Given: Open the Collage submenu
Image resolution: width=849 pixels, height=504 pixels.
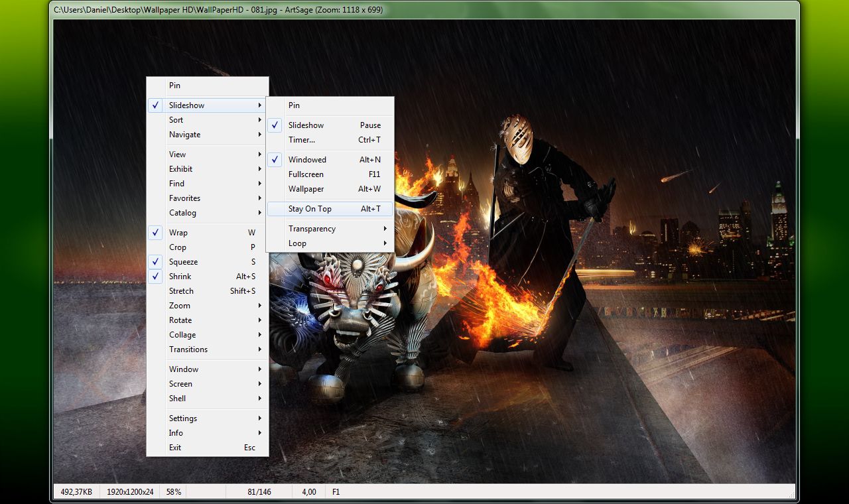Looking at the screenshot, I should pyautogui.click(x=208, y=335).
